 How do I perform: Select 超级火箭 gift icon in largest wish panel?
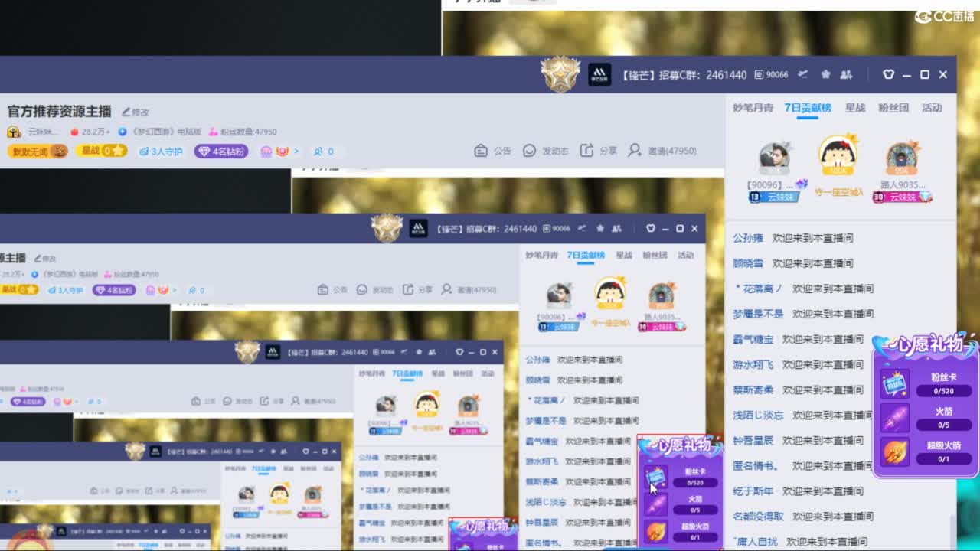click(895, 452)
